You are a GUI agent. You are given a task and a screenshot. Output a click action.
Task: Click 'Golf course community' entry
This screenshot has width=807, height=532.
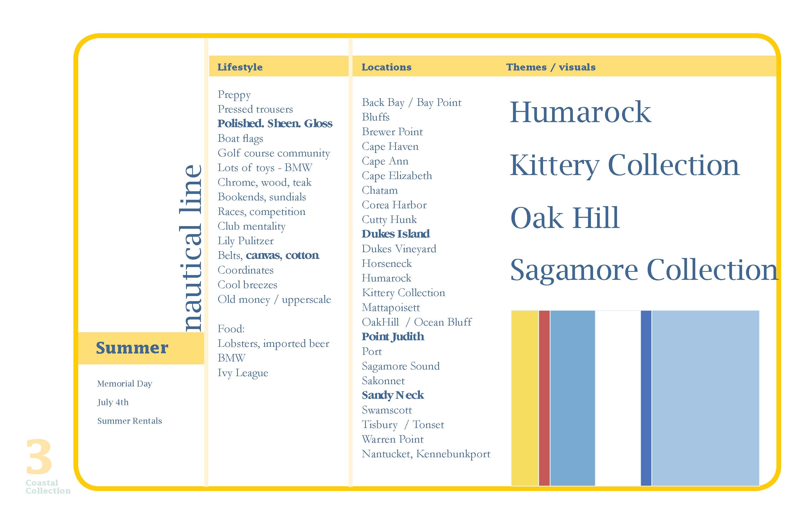point(274,153)
